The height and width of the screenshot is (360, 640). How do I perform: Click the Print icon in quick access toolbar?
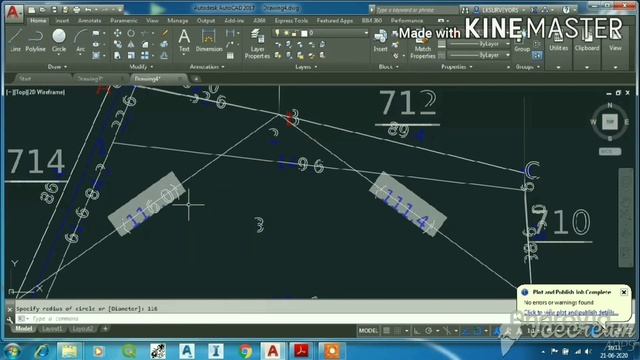click(76, 9)
